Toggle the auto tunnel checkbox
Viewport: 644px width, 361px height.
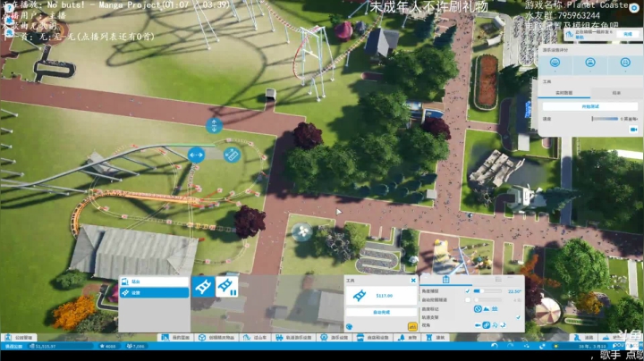(467, 300)
